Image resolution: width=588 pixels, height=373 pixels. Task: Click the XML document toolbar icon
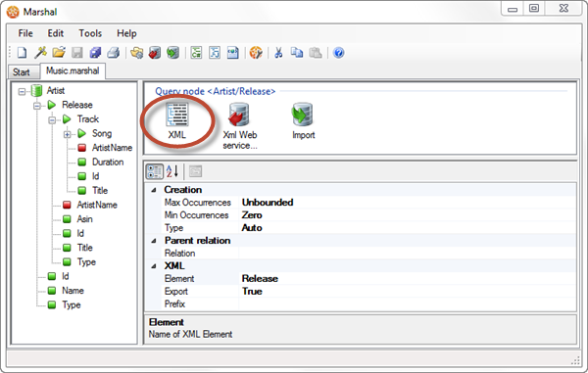pyautogui.click(x=233, y=53)
